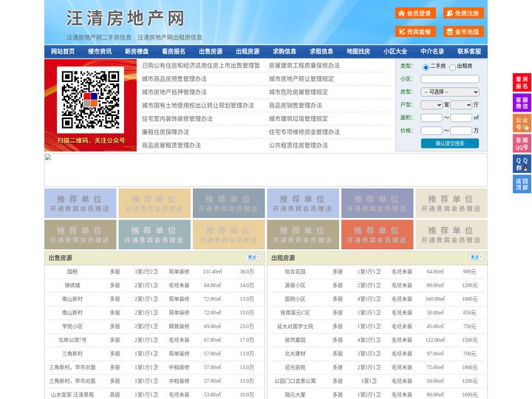Click the 免费注册 button
Viewport: 532px width, 399px height.
pyautogui.click(x=463, y=13)
